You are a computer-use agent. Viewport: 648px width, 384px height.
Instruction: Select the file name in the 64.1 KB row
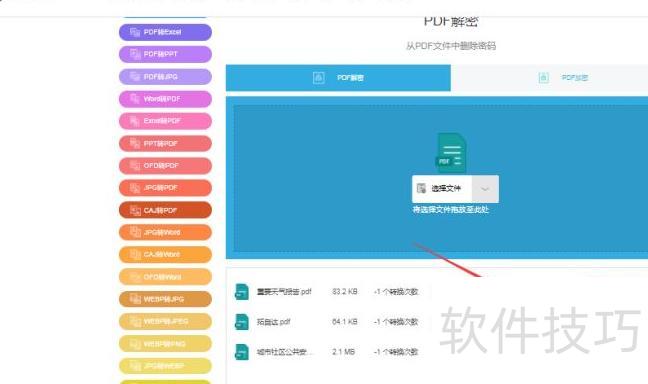[x=274, y=322]
